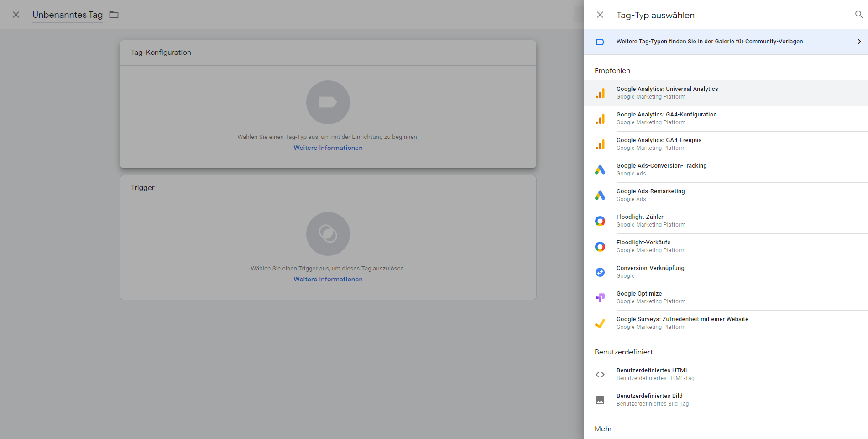Close the Unbenanntes Tag editor
This screenshot has width=868, height=439.
[x=16, y=15]
